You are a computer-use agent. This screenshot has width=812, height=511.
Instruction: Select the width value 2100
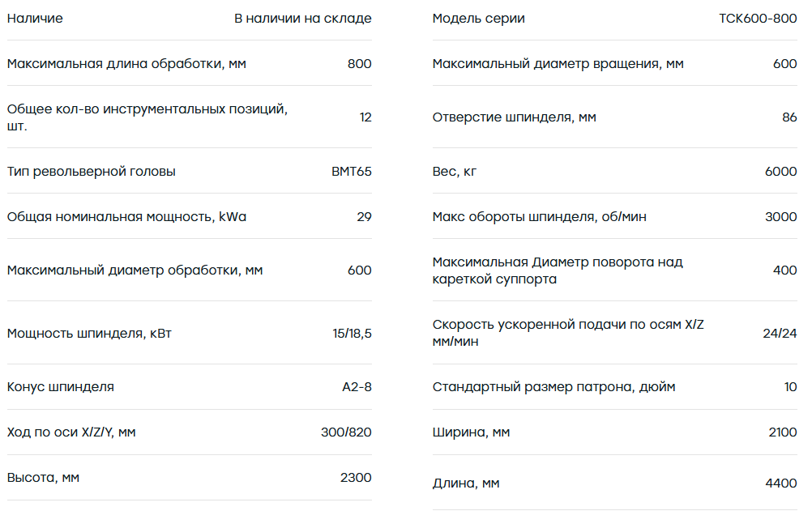(x=783, y=432)
